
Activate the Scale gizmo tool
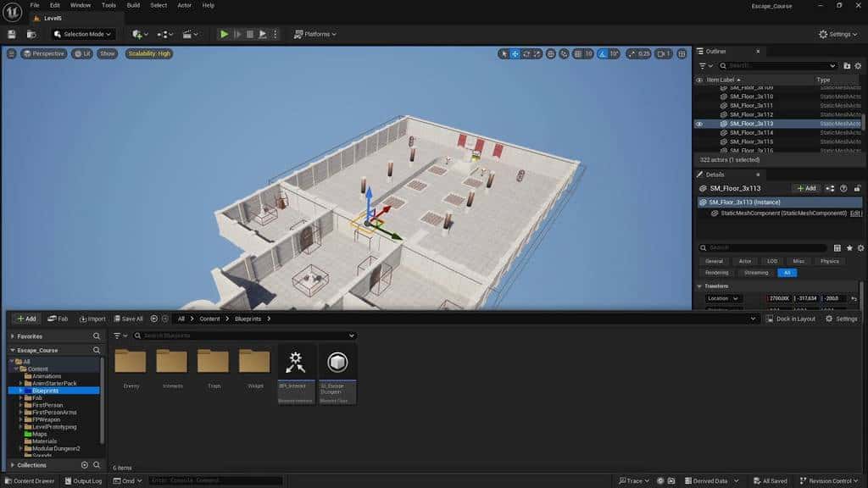tap(537, 53)
